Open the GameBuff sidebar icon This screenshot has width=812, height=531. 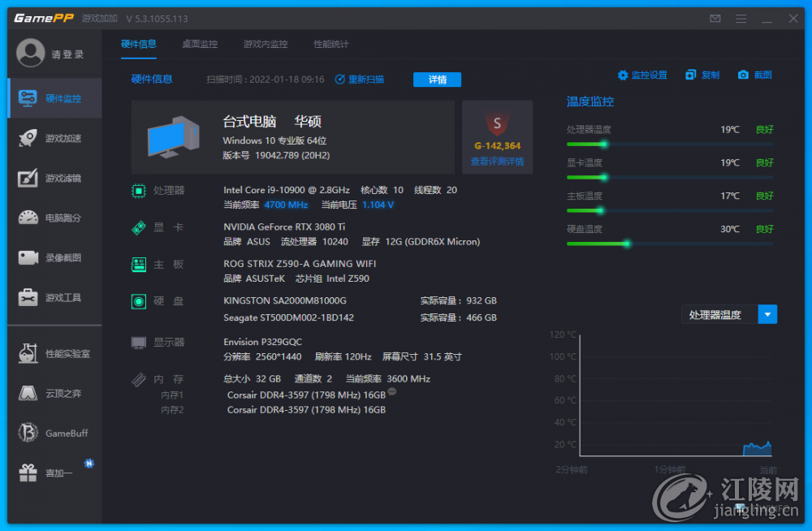coord(28,433)
